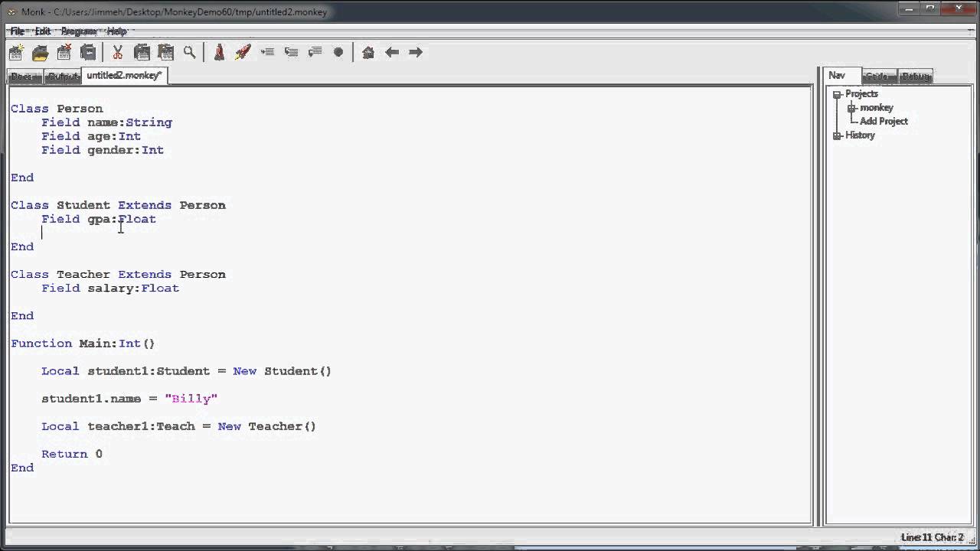Select Projects in the navigation tree
The width and height of the screenshot is (980, 551).
pos(861,93)
